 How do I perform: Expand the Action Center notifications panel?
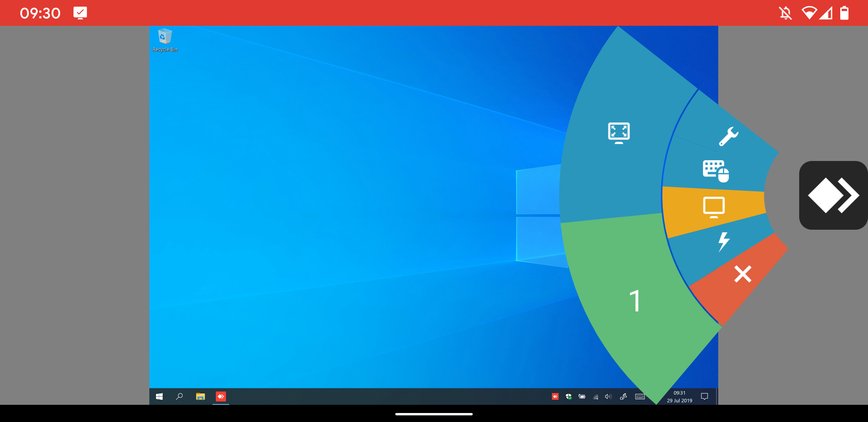coord(705,397)
